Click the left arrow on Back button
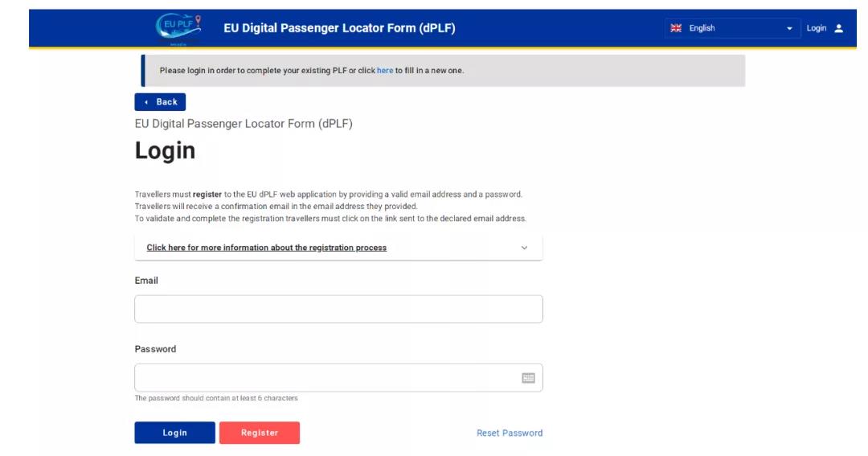Screen dimensions: 868x456 [146, 102]
